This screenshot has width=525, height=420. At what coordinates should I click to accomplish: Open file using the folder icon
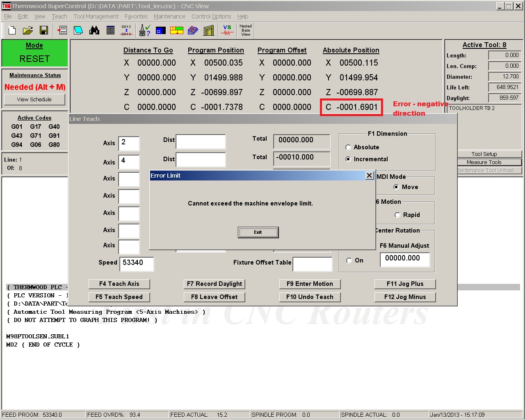[28, 30]
